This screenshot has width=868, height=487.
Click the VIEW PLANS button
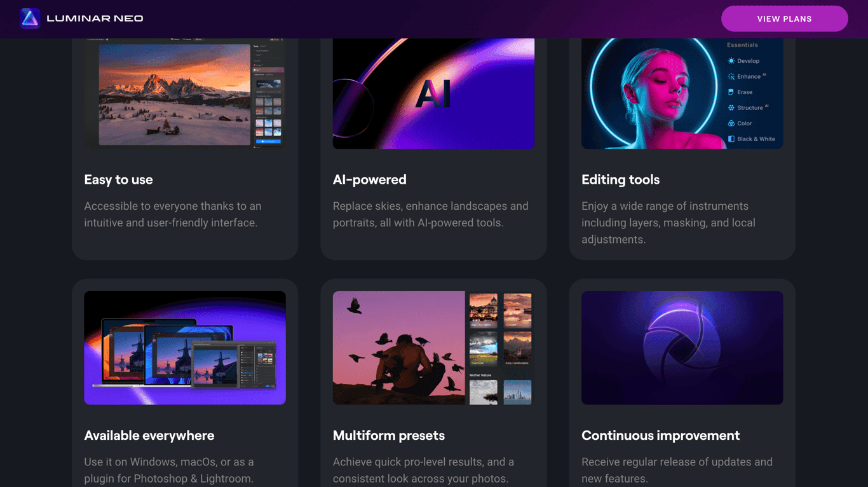click(784, 18)
